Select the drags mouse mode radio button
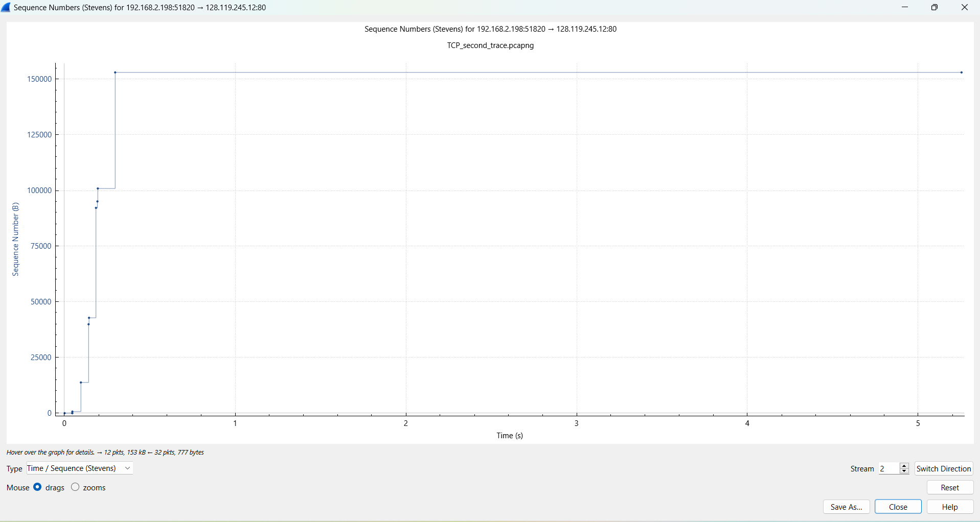 coord(38,487)
